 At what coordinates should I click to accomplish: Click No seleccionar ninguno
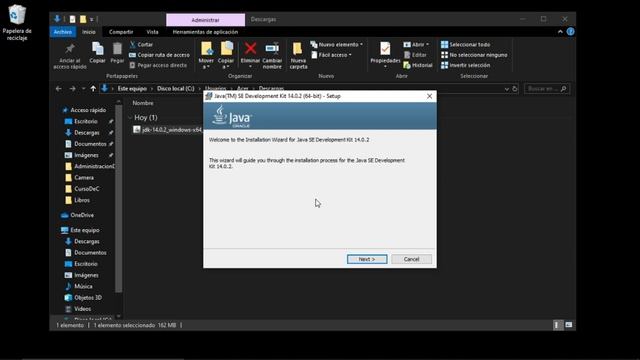pyautogui.click(x=474, y=55)
